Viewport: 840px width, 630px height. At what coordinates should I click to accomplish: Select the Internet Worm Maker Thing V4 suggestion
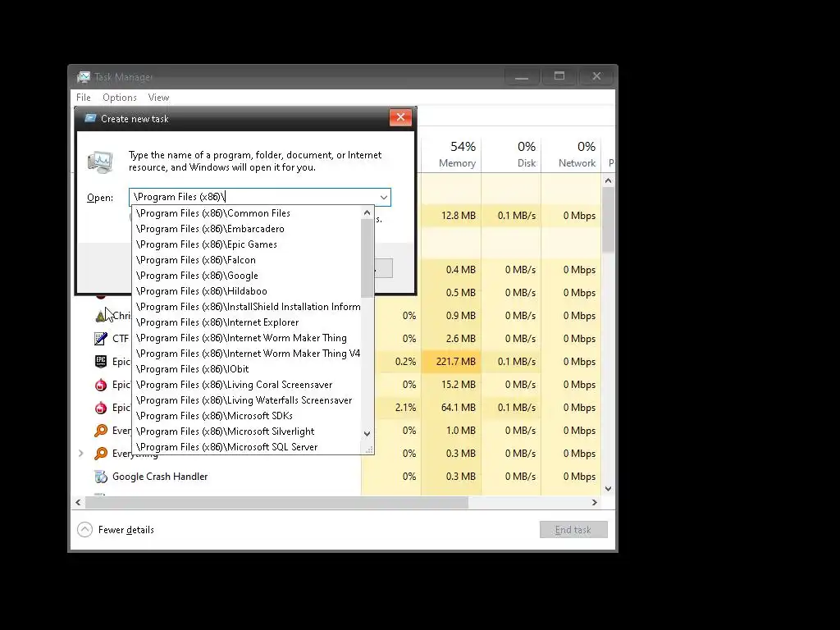coord(246,353)
